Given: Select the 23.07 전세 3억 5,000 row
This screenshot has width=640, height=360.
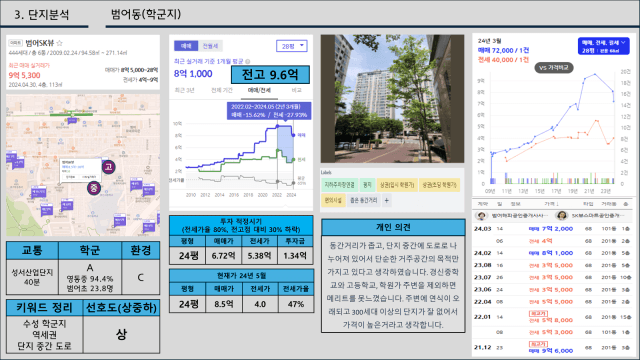Looking at the screenshot, I should point(553,278).
